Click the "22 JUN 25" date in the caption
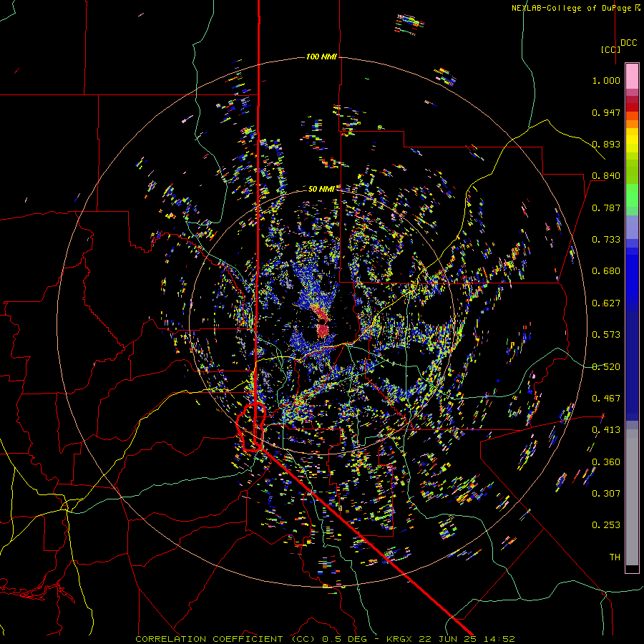Screen dimensions: 644x644 pyautogui.click(x=448, y=639)
